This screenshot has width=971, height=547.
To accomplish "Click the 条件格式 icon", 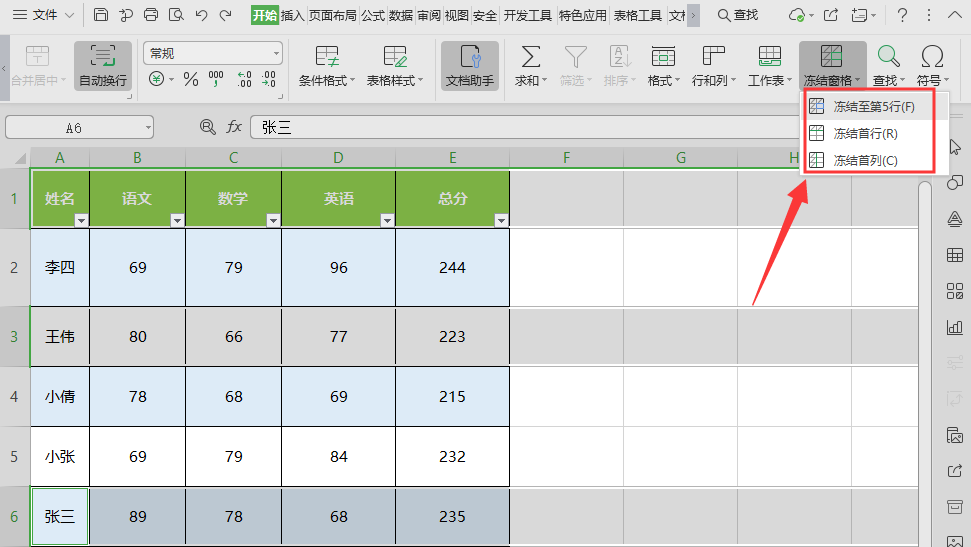I will coord(326,57).
